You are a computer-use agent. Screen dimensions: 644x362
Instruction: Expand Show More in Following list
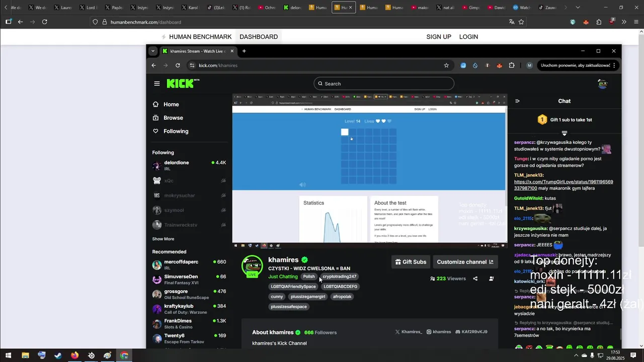point(163,239)
